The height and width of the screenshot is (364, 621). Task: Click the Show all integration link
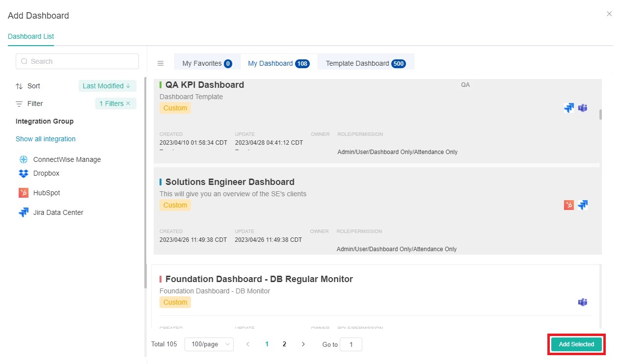[x=45, y=139]
